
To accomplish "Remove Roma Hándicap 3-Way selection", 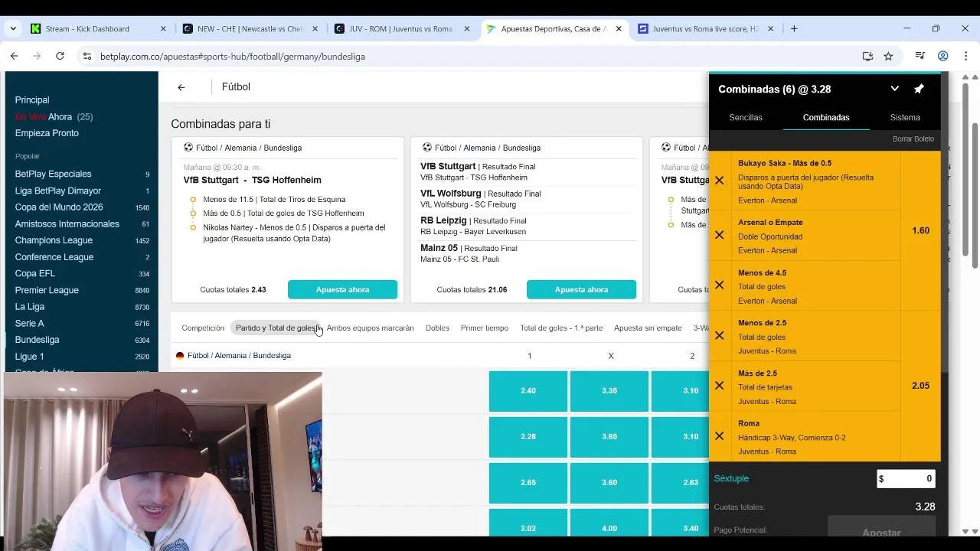I will click(x=719, y=436).
